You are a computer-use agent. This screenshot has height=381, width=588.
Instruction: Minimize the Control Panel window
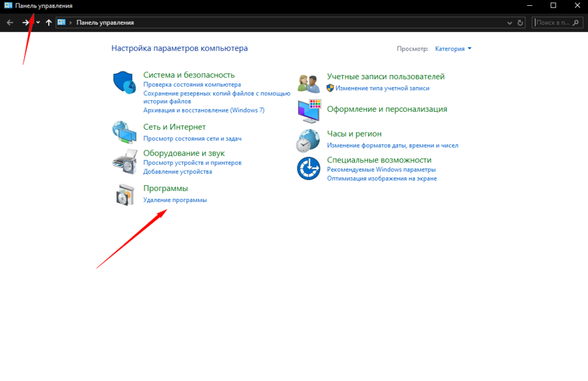point(530,6)
